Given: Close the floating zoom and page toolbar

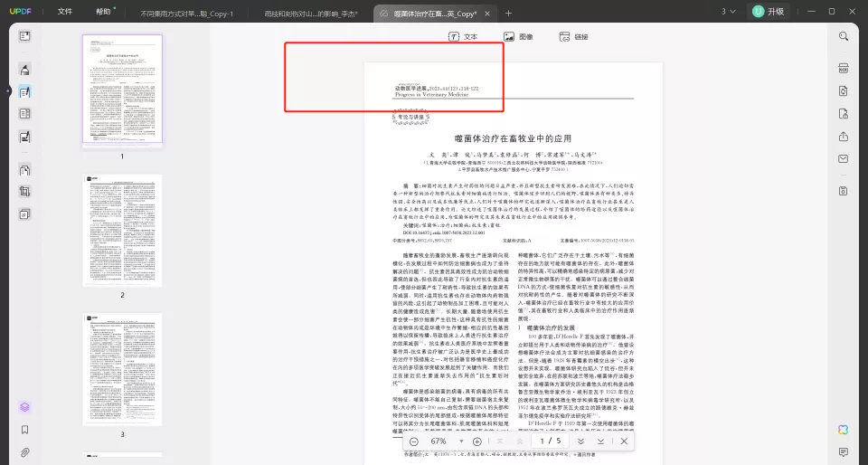Looking at the screenshot, I should [624, 441].
